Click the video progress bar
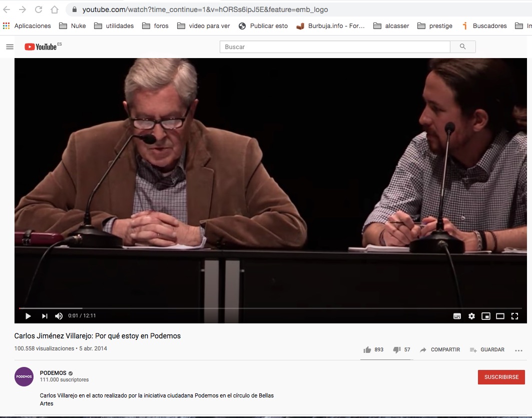 tap(270, 308)
